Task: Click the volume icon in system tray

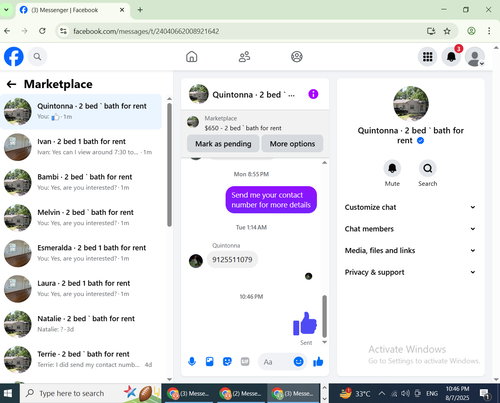Action: click(x=405, y=394)
